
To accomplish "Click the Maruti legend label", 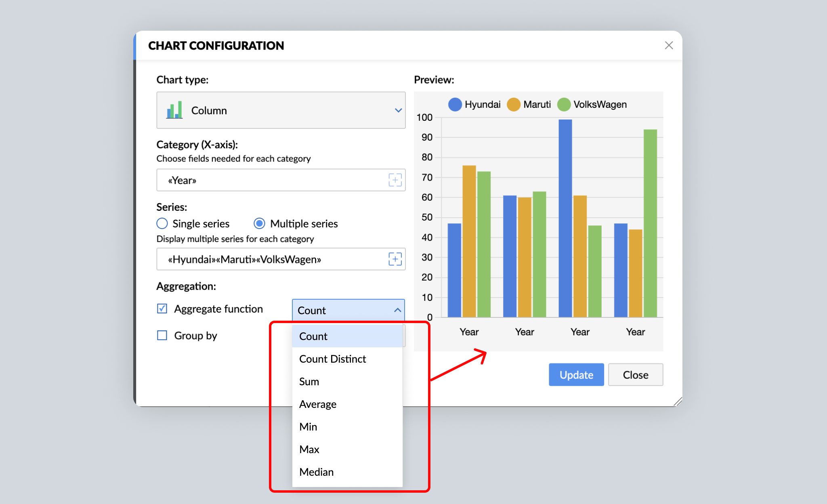I will [x=537, y=104].
